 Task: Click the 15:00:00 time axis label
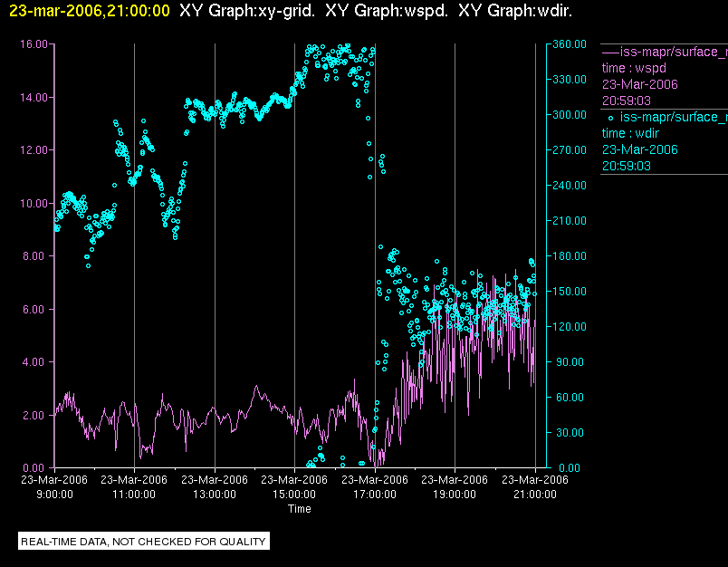click(x=294, y=495)
